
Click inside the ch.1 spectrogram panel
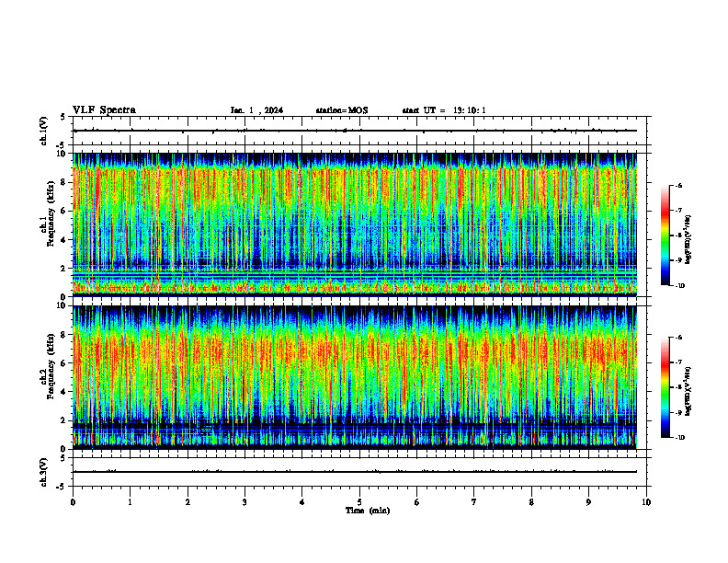click(355, 224)
